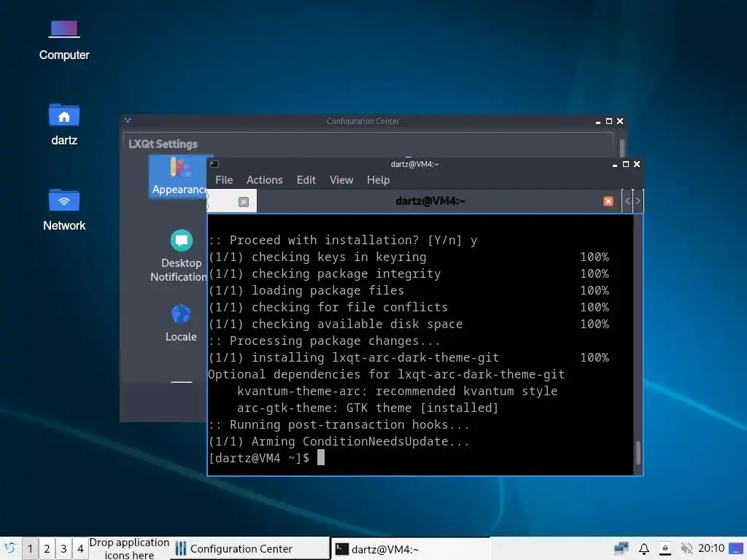This screenshot has width=747, height=560.
Task: Click the 'Processing package changes...' line
Action: point(324,341)
